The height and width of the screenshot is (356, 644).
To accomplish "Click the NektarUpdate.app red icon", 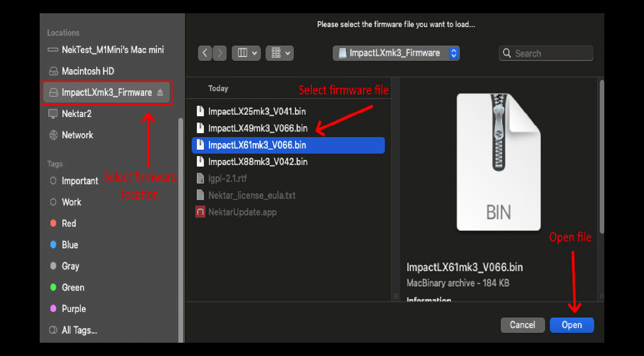I will 200,212.
